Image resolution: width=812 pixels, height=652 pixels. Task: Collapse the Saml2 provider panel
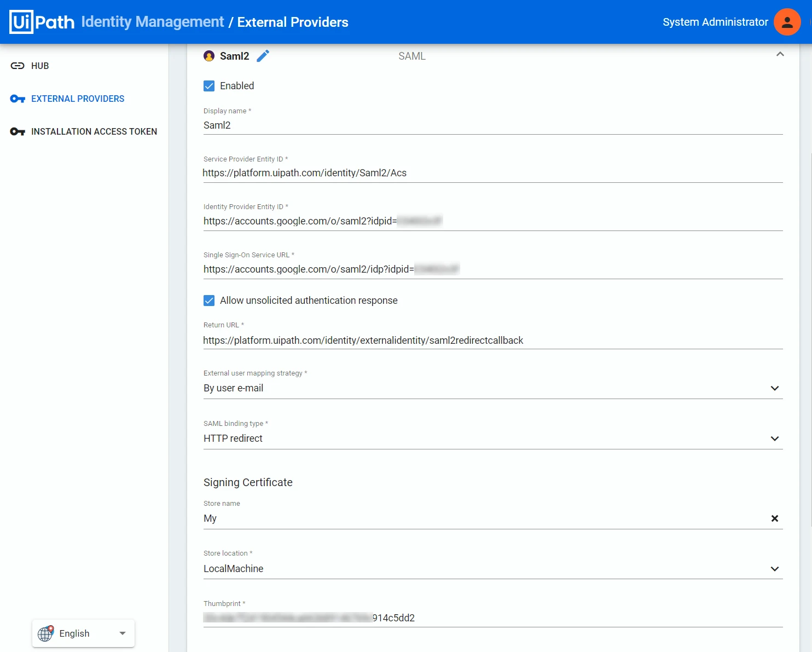pyautogui.click(x=780, y=54)
